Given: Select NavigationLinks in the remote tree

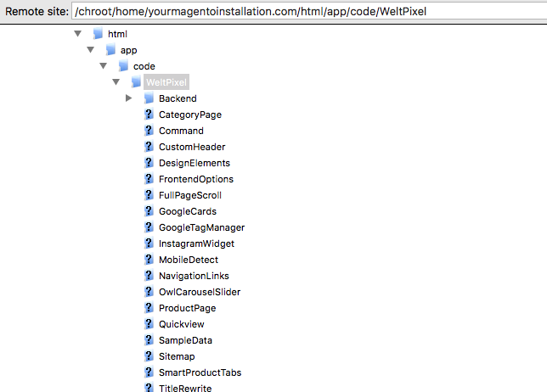Looking at the screenshot, I should pyautogui.click(x=194, y=276).
